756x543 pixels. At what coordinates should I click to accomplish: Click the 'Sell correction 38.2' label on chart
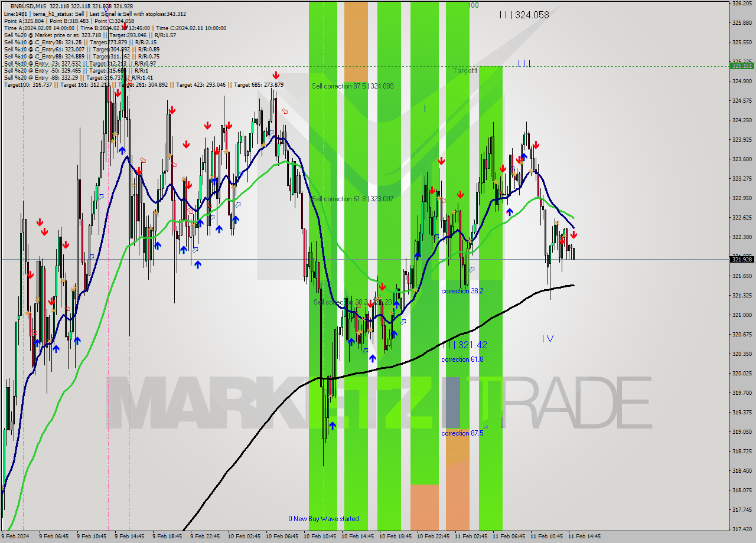[x=353, y=302]
